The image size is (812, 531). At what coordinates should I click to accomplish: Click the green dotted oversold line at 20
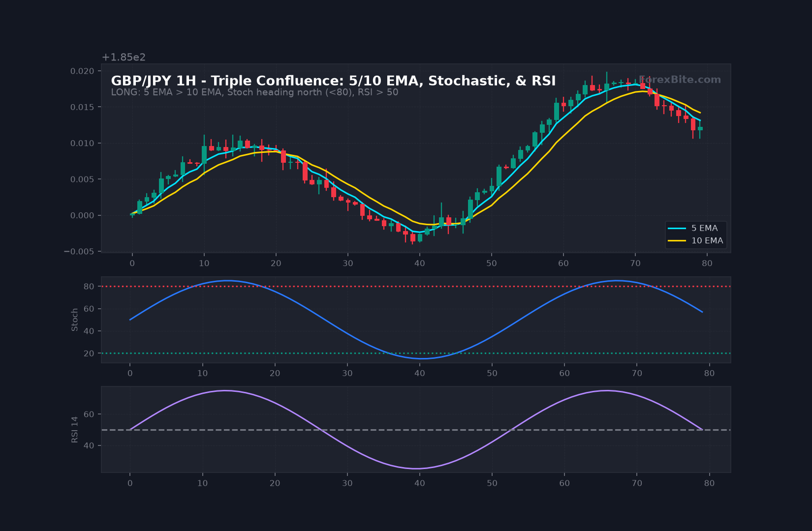(416, 353)
